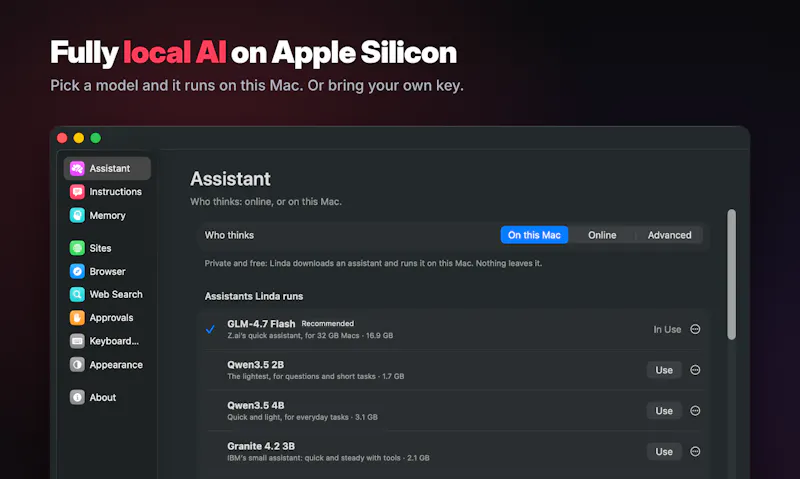Select the Assistant sidebar item
The width and height of the screenshot is (800, 479).
(107, 168)
